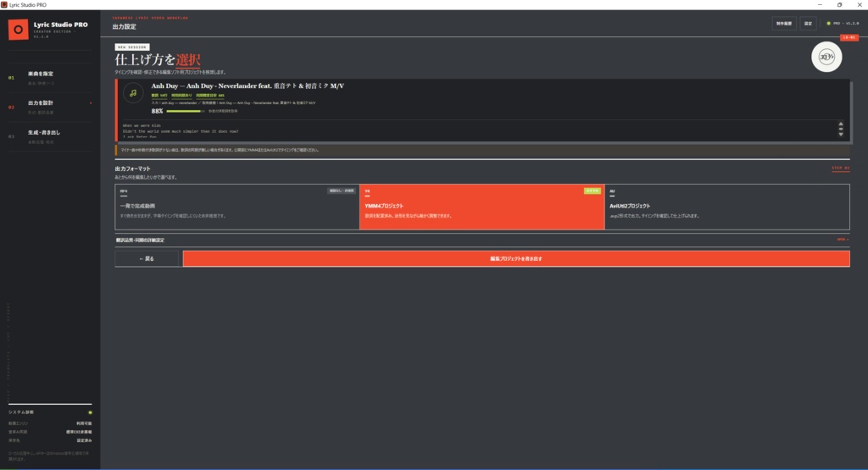Click the gray badge on the MP4 card

pyautogui.click(x=341, y=191)
